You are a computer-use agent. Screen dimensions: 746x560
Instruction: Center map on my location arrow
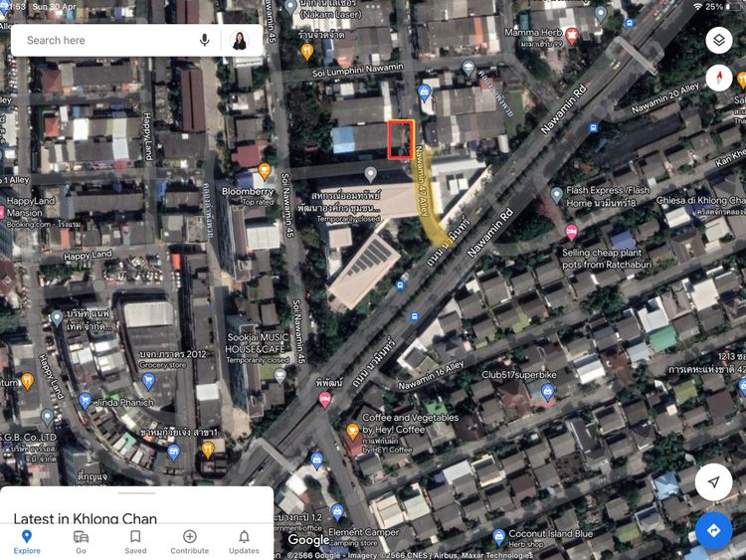coord(713,482)
